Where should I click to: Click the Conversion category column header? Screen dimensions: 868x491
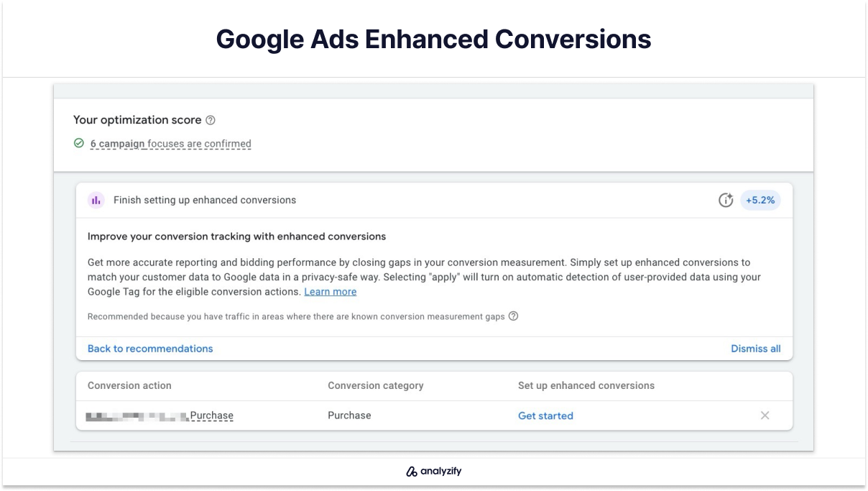[x=376, y=386]
